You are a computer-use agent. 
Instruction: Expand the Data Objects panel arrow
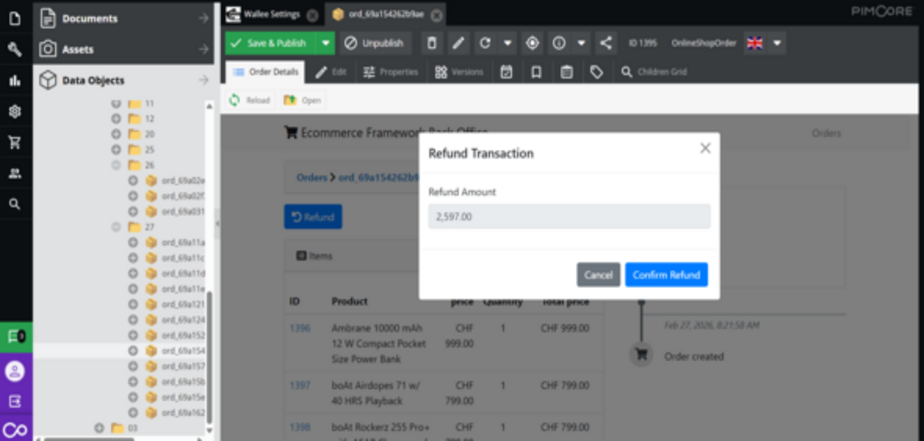tap(203, 80)
